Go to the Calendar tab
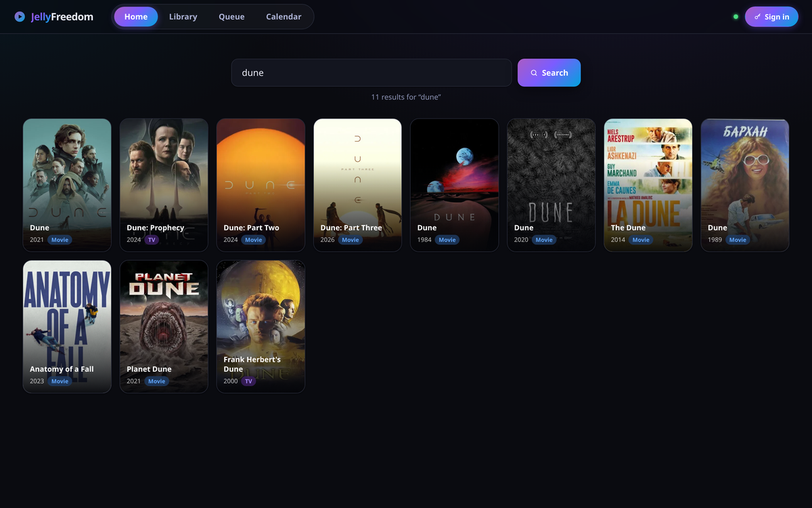Viewport: 812px width, 508px height. coord(284,16)
